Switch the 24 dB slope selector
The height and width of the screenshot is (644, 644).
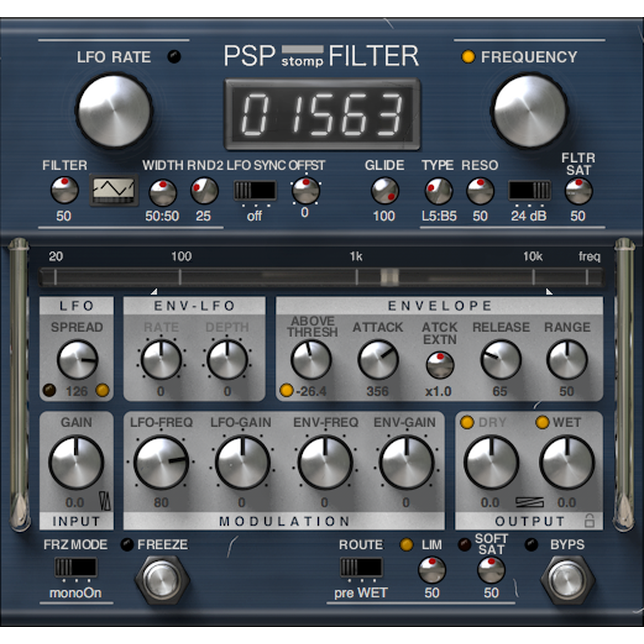(529, 191)
